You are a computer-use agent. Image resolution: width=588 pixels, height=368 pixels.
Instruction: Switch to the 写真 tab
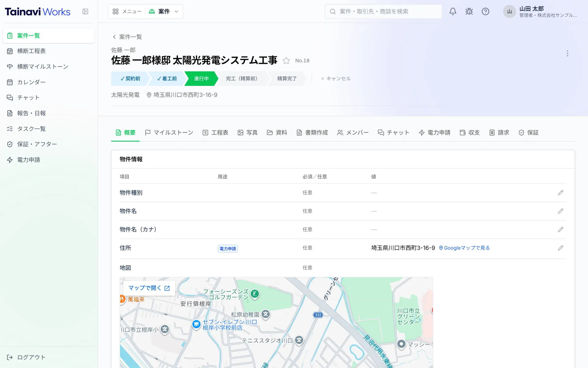247,133
